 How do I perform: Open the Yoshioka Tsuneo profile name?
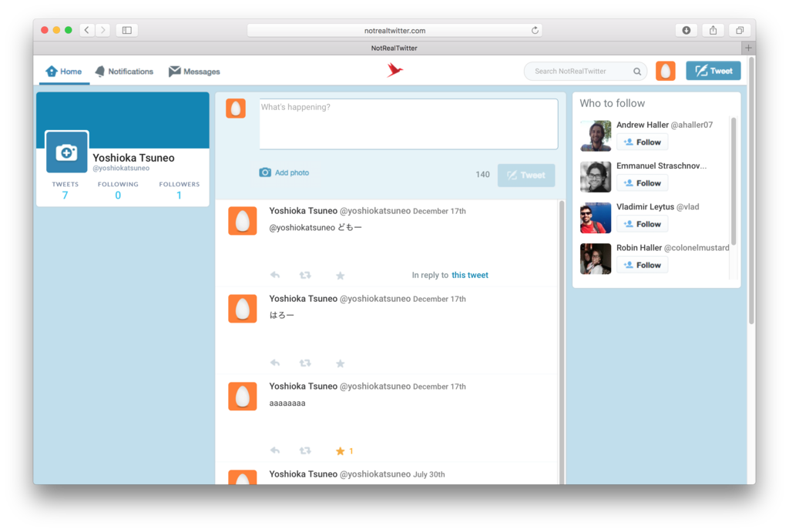pyautogui.click(x=133, y=158)
